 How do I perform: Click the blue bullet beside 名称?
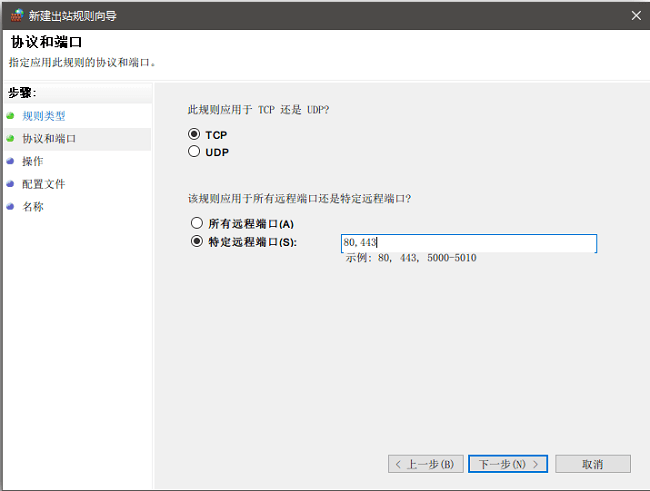click(x=11, y=207)
